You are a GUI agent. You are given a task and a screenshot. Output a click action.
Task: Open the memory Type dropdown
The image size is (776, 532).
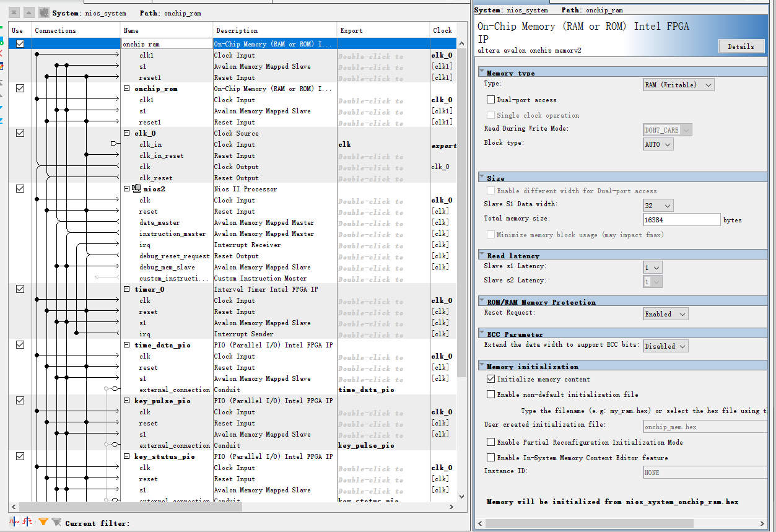tap(679, 85)
